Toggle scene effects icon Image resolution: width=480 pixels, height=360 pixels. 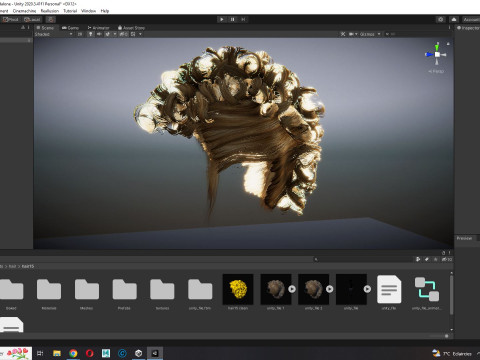(108, 34)
